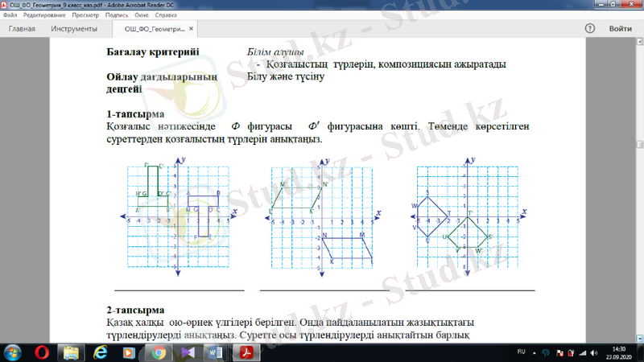The width and height of the screenshot is (644, 362).
Task: Open File Explorer from taskbar
Action: click(72, 352)
